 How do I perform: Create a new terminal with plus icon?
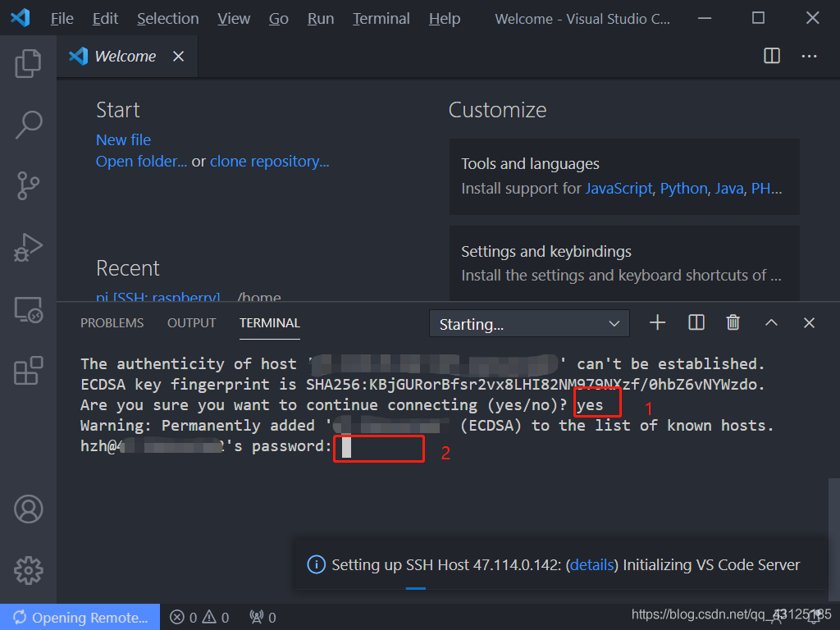[657, 322]
